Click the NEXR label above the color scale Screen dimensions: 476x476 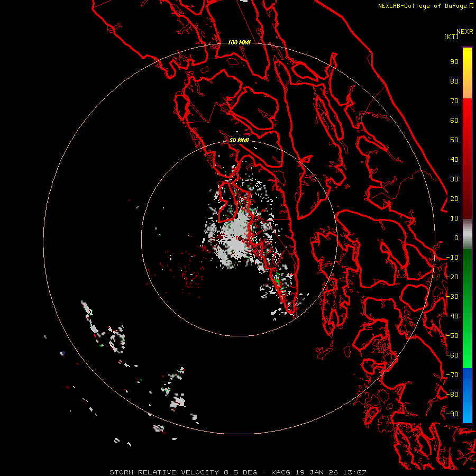click(465, 32)
